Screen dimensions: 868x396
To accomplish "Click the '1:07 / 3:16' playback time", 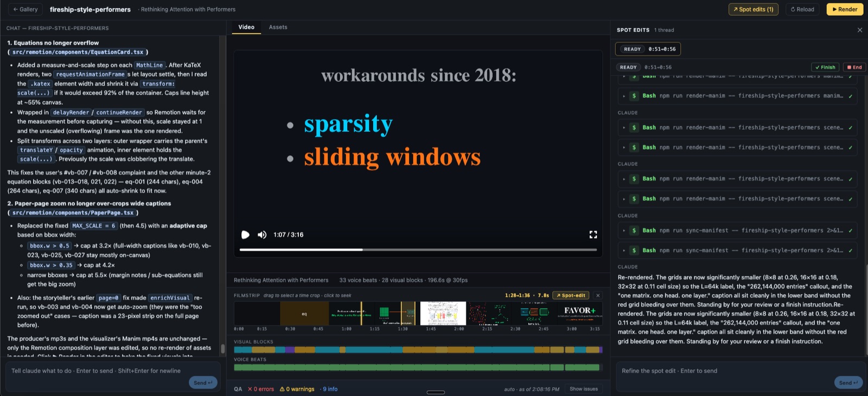I will coord(289,235).
